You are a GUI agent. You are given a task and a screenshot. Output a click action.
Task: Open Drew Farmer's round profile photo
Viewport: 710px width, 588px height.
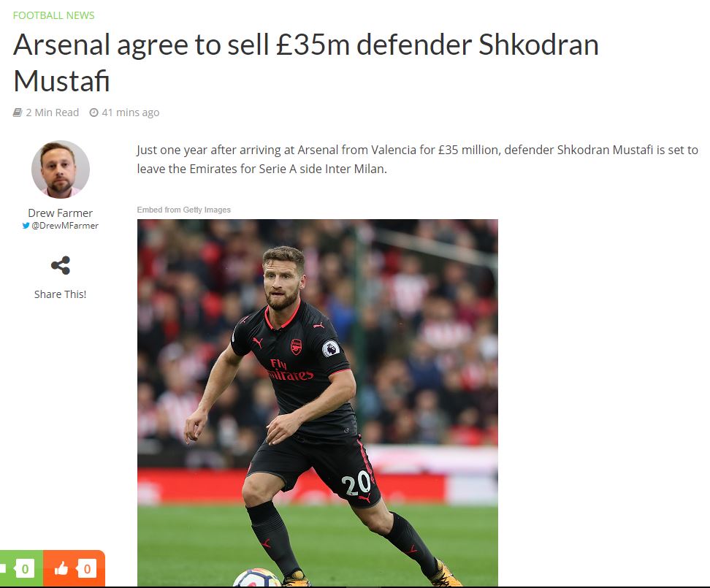tap(60, 169)
